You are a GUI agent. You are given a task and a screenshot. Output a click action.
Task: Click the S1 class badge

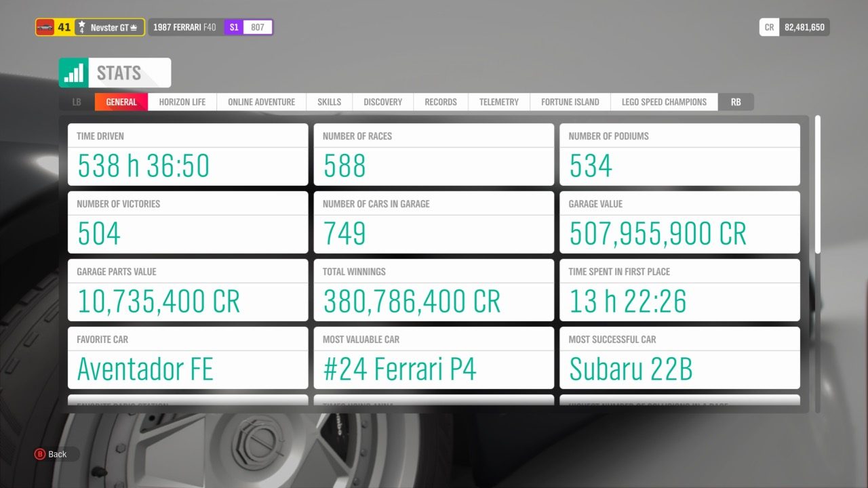[234, 28]
